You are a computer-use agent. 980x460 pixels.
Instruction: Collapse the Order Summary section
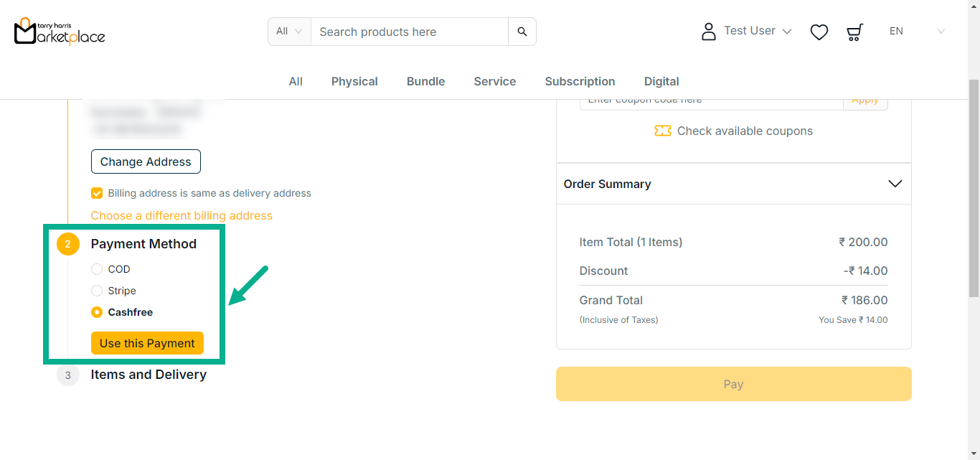pos(895,184)
